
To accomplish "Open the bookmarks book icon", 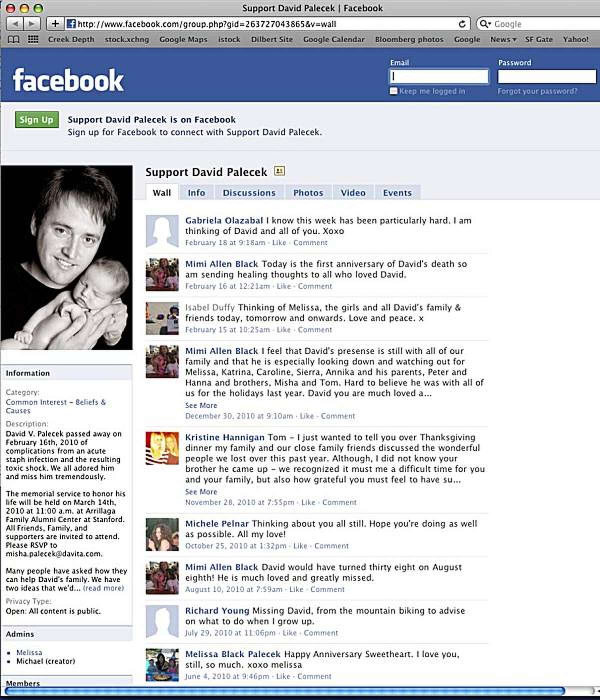I will (14, 39).
